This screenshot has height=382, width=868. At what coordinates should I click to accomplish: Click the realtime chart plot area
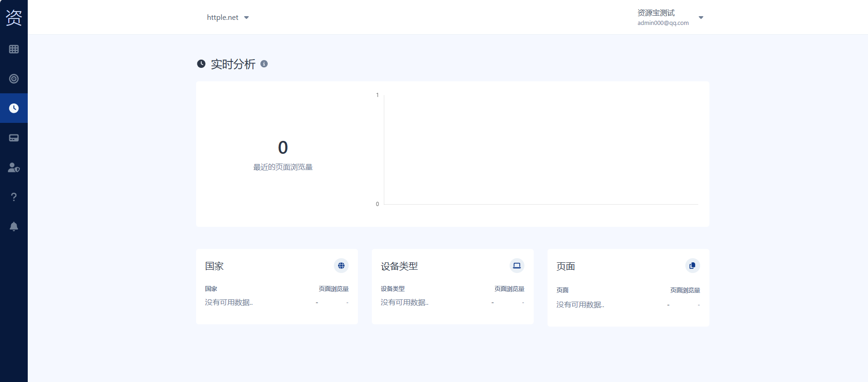click(541, 150)
